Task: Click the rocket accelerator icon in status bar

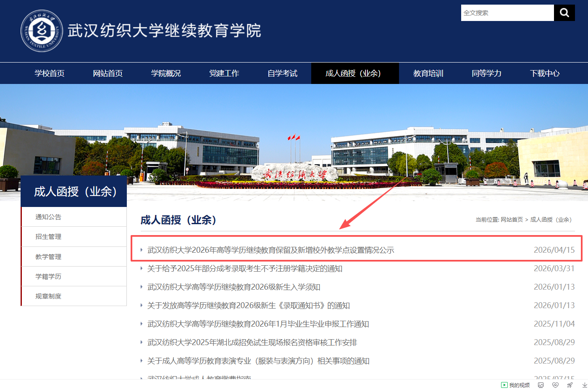Action: click(x=570, y=385)
